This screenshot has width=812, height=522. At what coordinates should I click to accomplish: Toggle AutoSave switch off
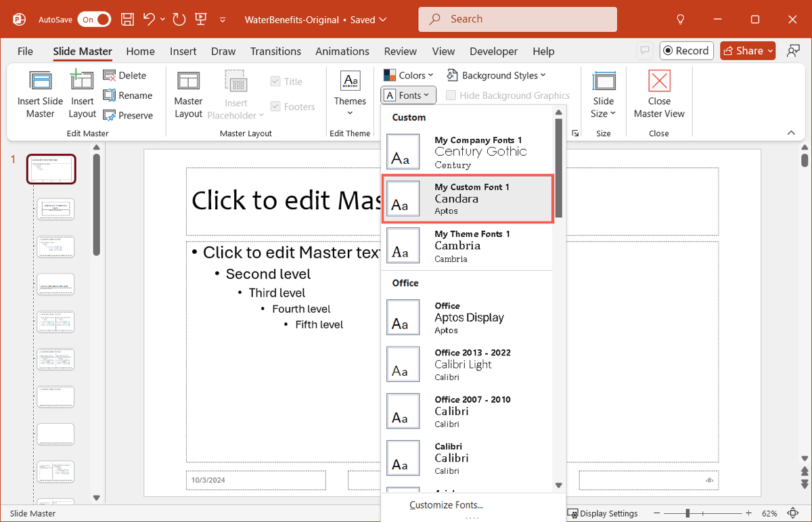point(94,20)
